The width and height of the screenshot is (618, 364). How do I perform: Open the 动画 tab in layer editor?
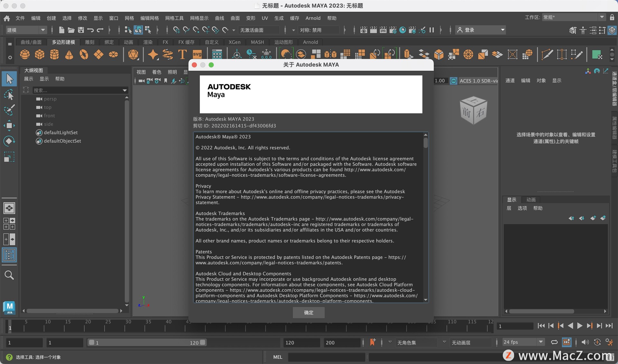click(531, 200)
